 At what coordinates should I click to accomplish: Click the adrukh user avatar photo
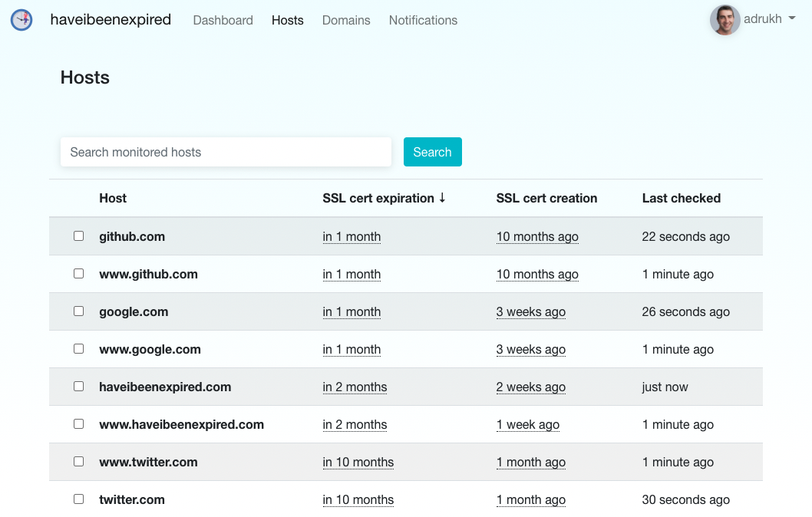[725, 20]
